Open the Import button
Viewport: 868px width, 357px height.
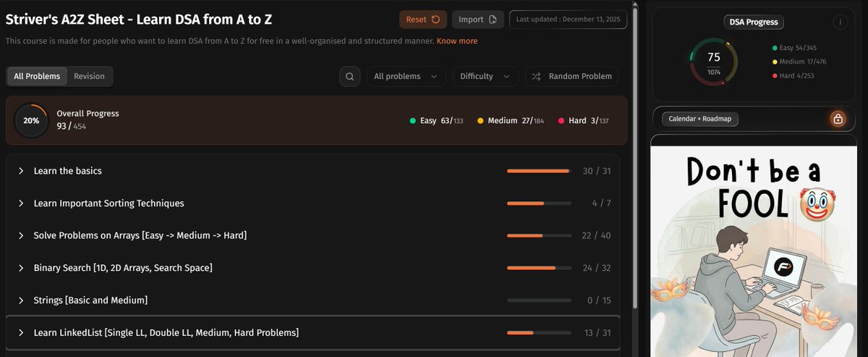478,20
